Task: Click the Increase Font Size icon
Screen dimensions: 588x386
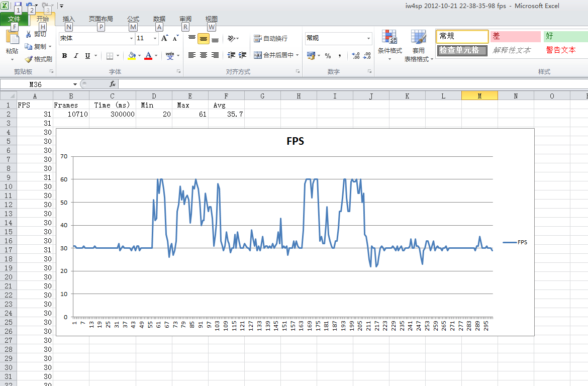Action: click(x=165, y=38)
